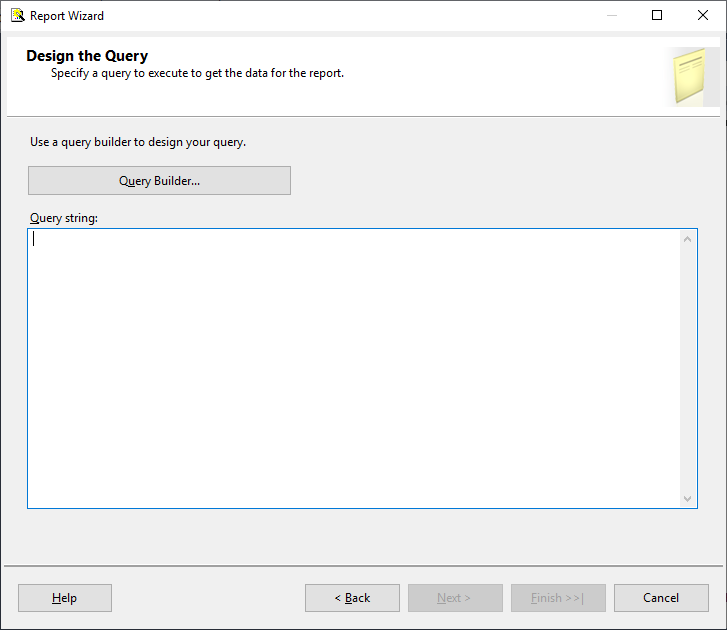Screen dimensions: 727x630
Task: Maximize the Report Wizard window
Action: point(657,15)
